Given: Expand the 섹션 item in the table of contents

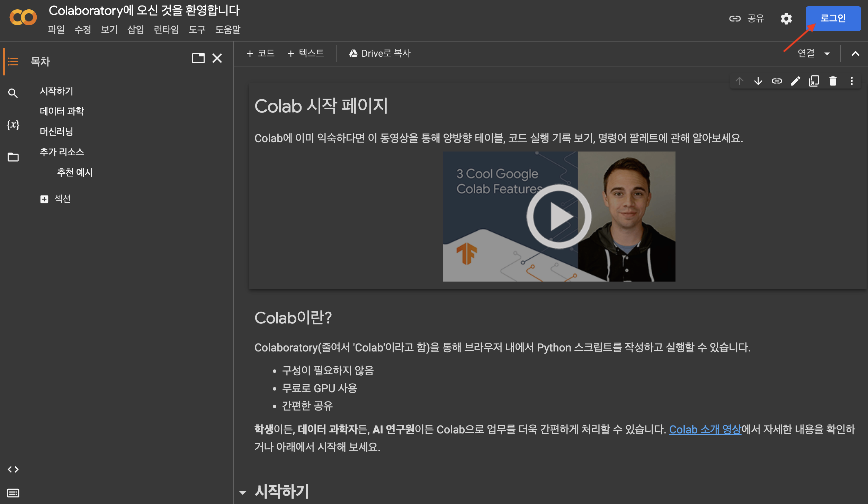Looking at the screenshot, I should pos(44,199).
